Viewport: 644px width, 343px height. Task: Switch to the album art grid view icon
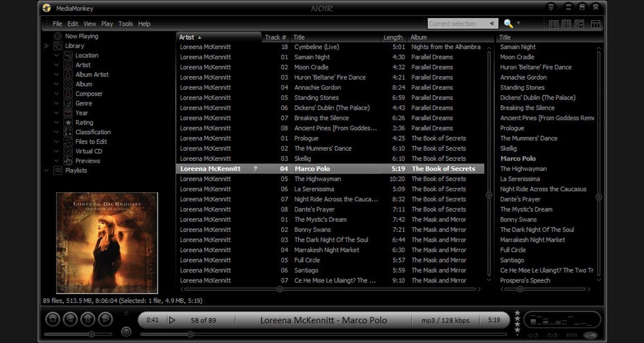[x=566, y=24]
